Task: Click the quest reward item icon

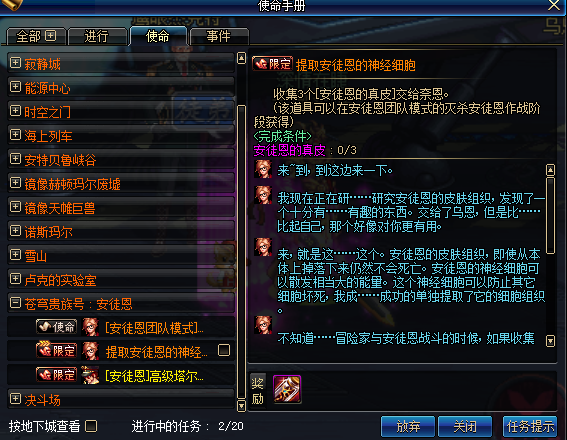Action: (x=287, y=389)
